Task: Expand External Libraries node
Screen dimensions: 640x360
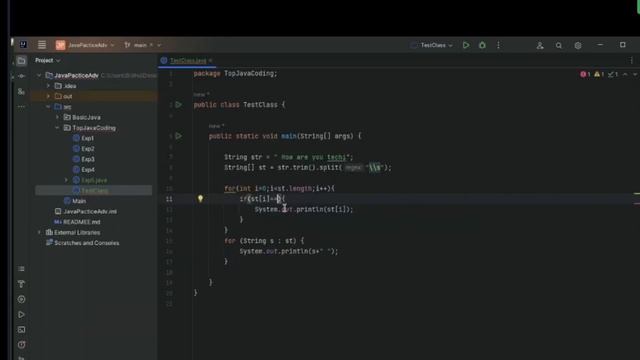Action: [x=39, y=232]
